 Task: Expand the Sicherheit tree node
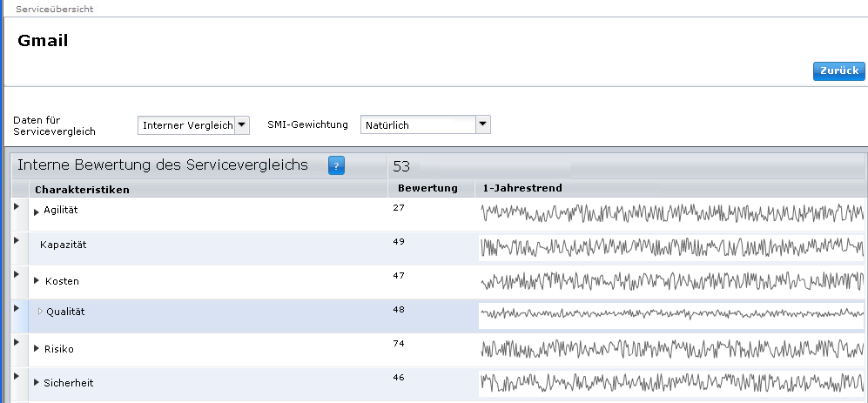tap(37, 383)
